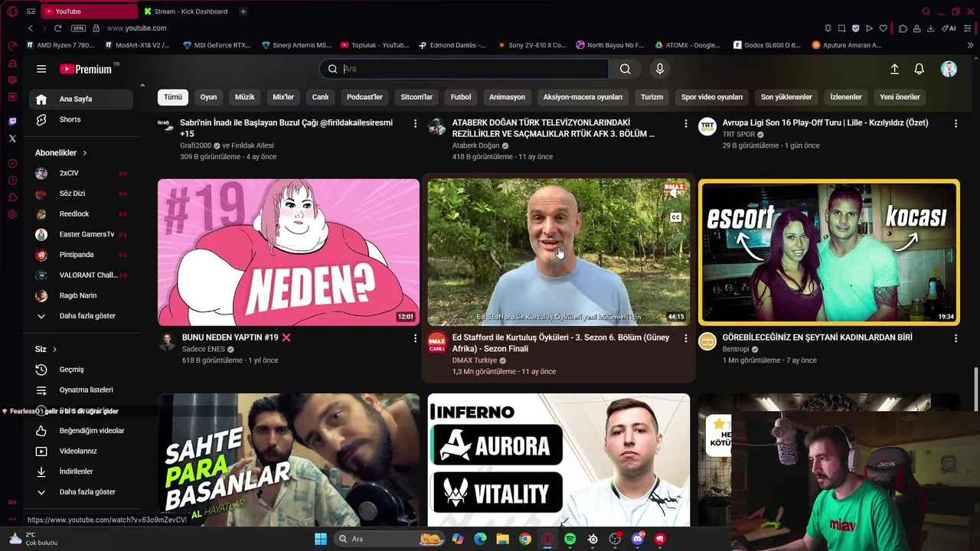Open Beğendiğim videolar liked videos

coord(80,431)
